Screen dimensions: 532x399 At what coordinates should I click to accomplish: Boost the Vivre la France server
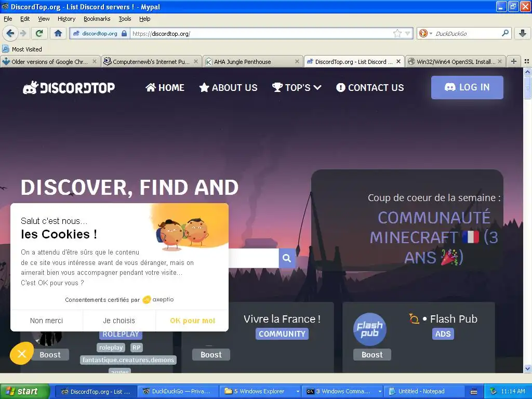[x=211, y=354]
